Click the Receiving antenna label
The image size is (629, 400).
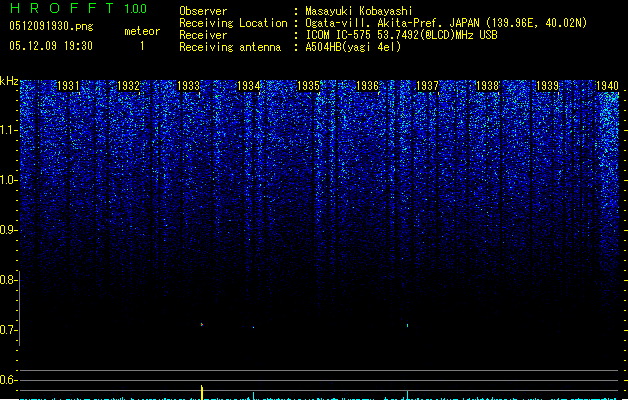tap(230, 47)
